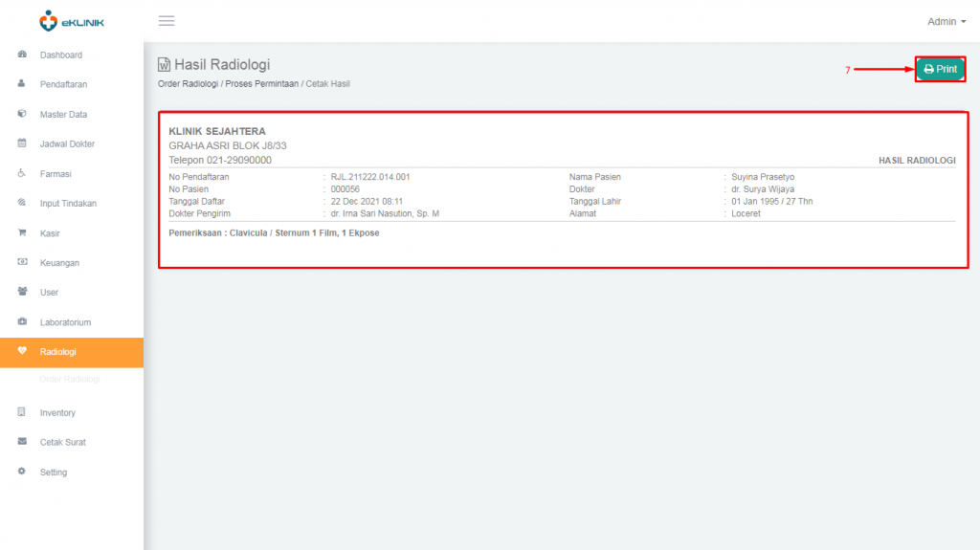The width and height of the screenshot is (980, 550).
Task: Click the eKlinik logo
Action: tap(72, 20)
